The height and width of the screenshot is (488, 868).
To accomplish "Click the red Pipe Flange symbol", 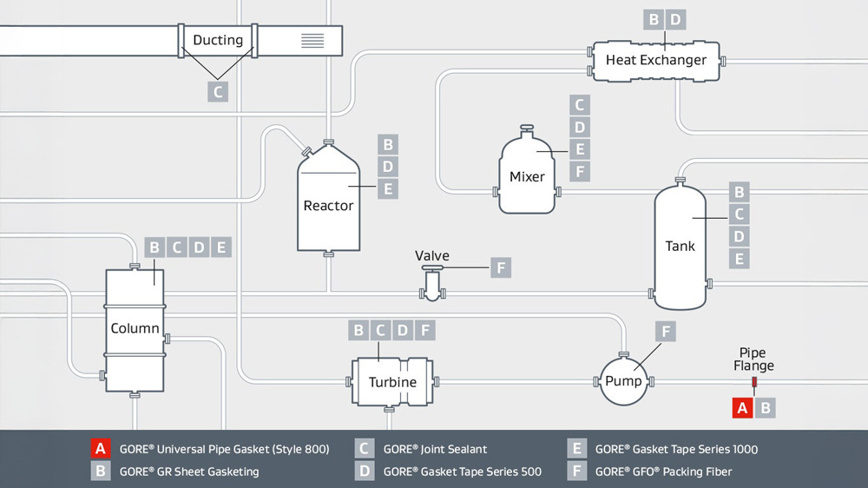I will (753, 382).
